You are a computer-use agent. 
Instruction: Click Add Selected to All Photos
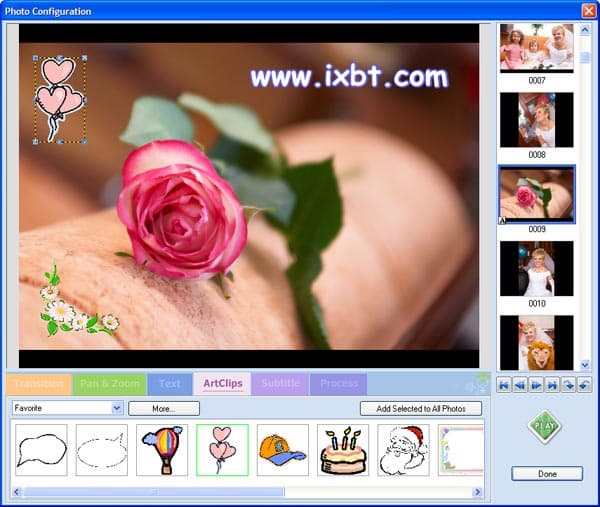(x=421, y=409)
